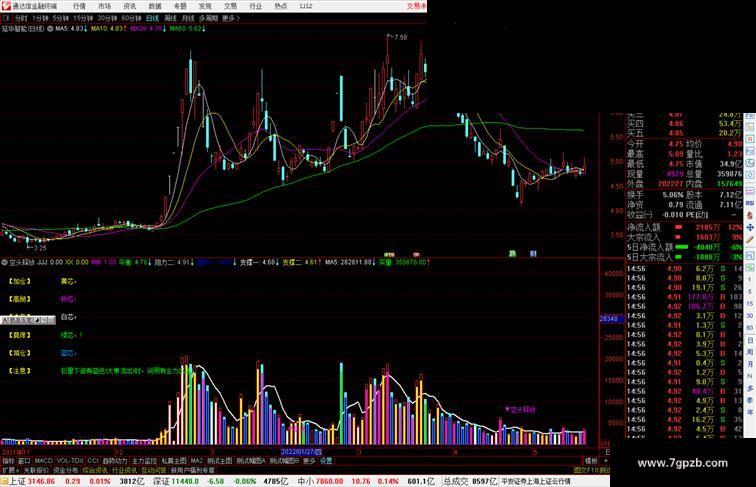The width and height of the screenshot is (756, 487).
Task: Click the 季 quarterly button in right sidebar
Action: click(750, 400)
